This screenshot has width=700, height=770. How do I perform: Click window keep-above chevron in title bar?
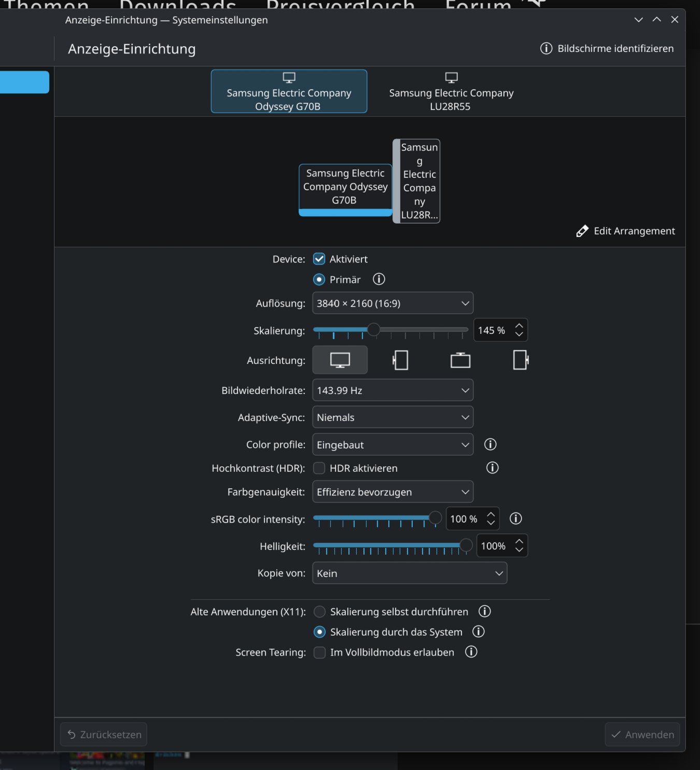(656, 20)
